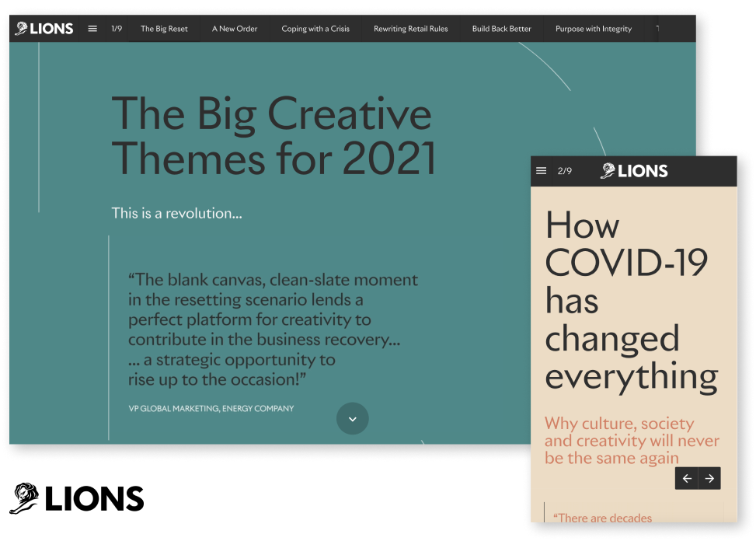Click the '2/9' counter in mobile view
This screenshot has height=541, width=756.
click(566, 170)
